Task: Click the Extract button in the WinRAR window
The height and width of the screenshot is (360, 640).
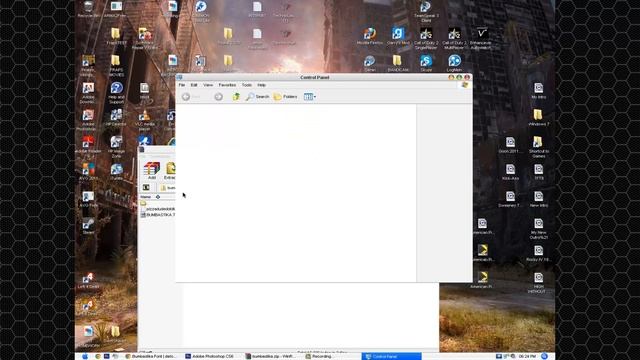Action: (x=169, y=170)
